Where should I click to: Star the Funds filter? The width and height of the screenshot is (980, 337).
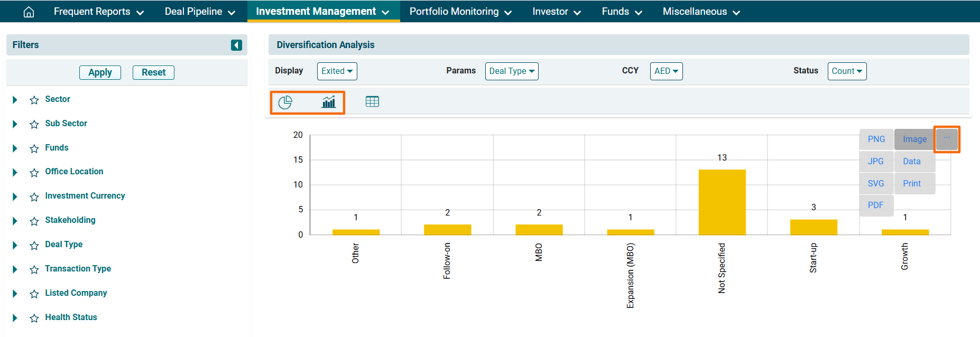[x=34, y=148]
